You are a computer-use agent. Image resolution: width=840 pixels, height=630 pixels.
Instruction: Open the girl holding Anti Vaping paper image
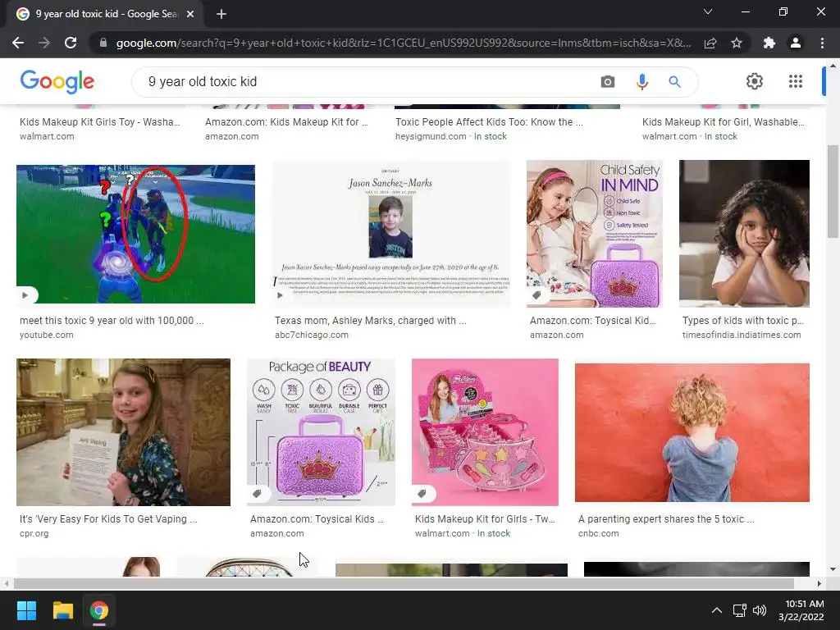(x=123, y=432)
